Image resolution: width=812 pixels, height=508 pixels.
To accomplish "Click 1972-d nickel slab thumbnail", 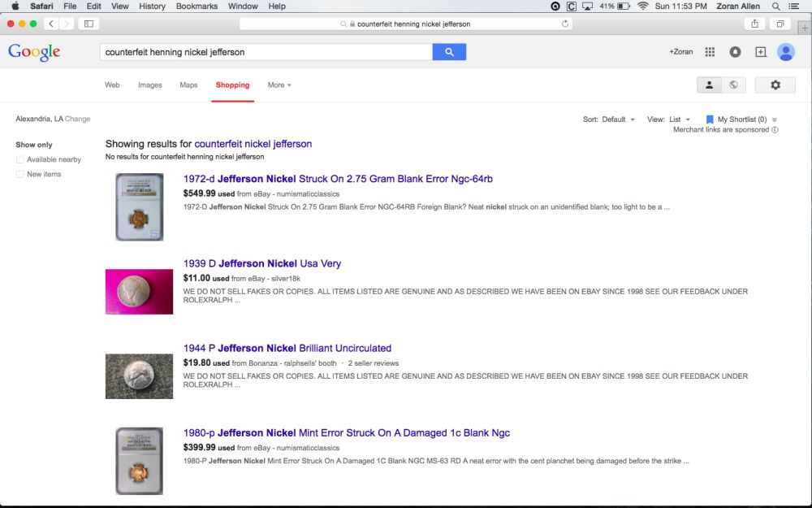I will [140, 206].
